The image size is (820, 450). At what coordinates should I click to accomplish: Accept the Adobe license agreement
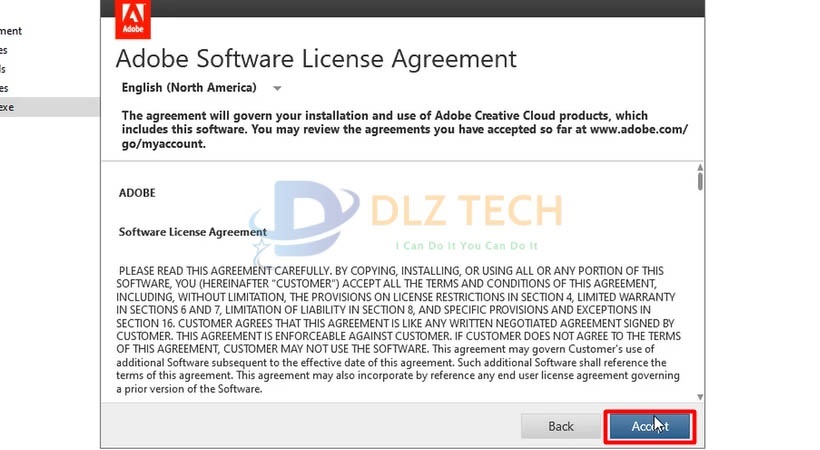tap(649, 426)
